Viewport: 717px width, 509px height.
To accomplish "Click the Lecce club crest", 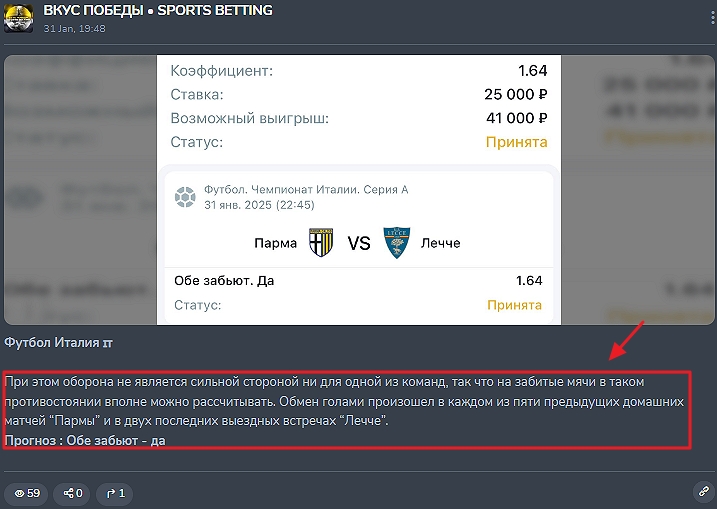I will [396, 243].
